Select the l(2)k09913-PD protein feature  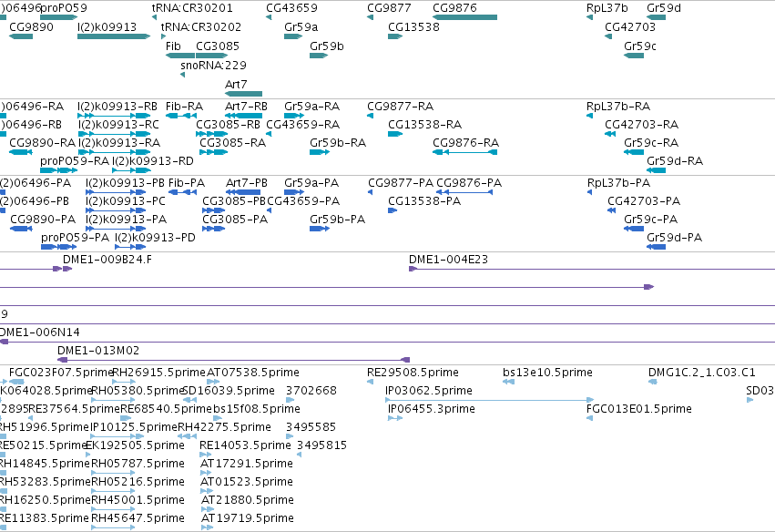click(130, 247)
